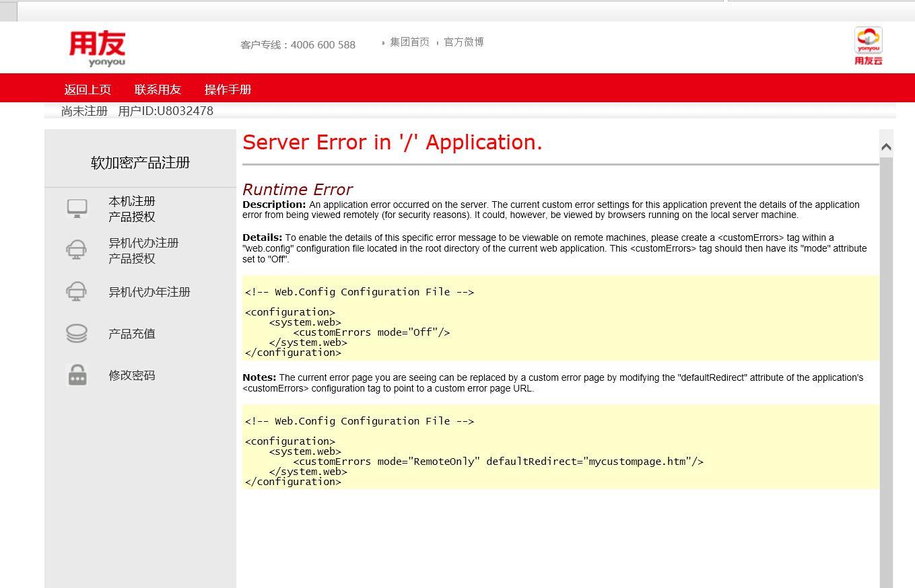Go back via 返回上页
Image resolution: width=915 pixels, height=588 pixels.
(x=88, y=89)
